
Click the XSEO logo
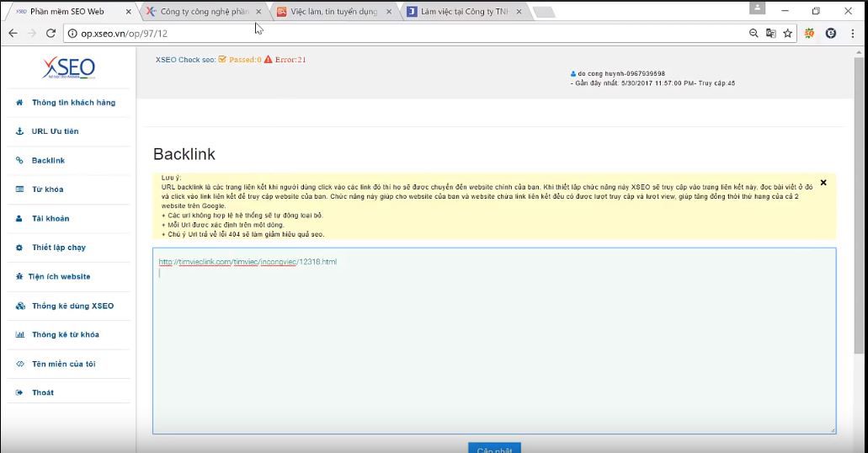[69, 68]
